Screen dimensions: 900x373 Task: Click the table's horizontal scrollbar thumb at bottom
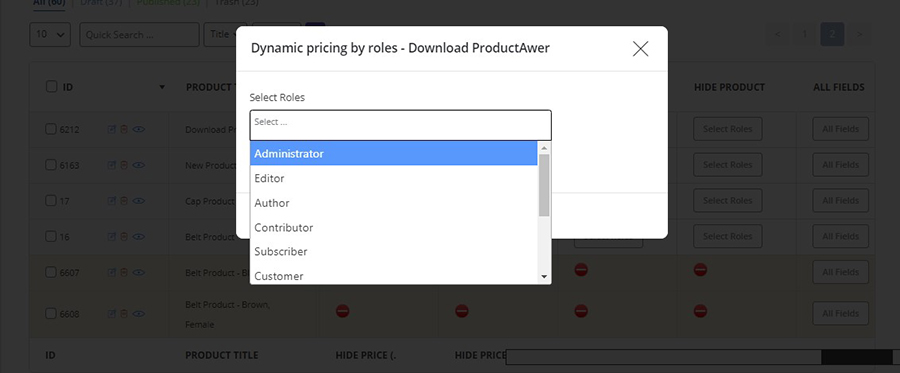[856, 357]
